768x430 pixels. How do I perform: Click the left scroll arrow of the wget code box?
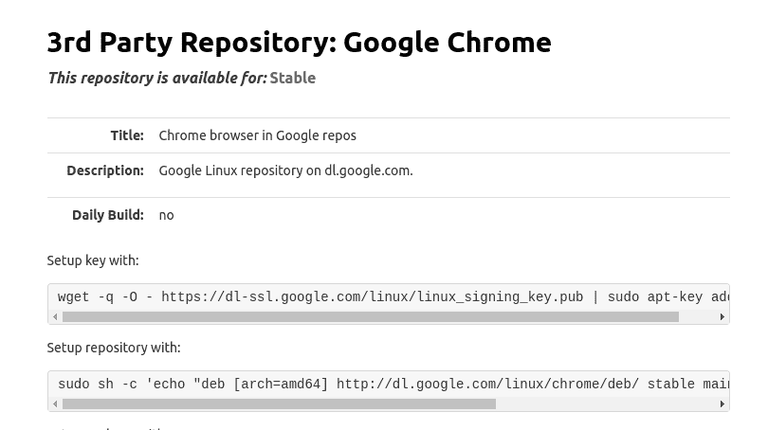(x=55, y=317)
